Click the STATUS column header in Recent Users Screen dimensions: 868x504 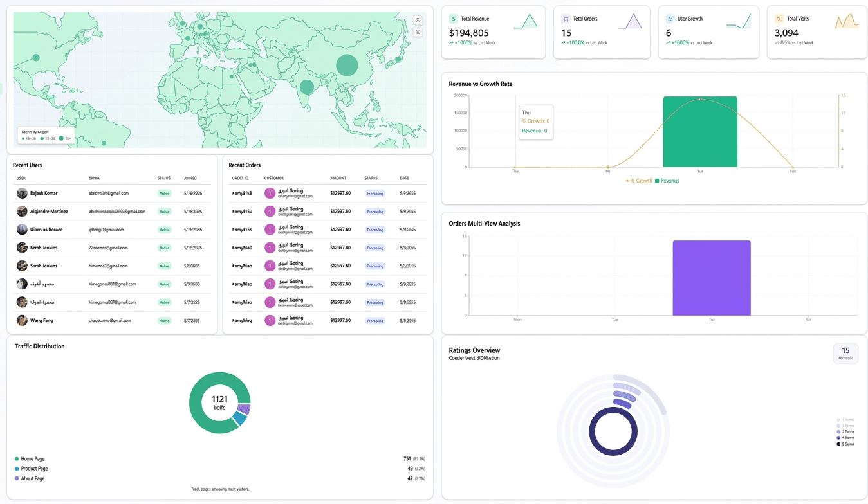pyautogui.click(x=164, y=178)
